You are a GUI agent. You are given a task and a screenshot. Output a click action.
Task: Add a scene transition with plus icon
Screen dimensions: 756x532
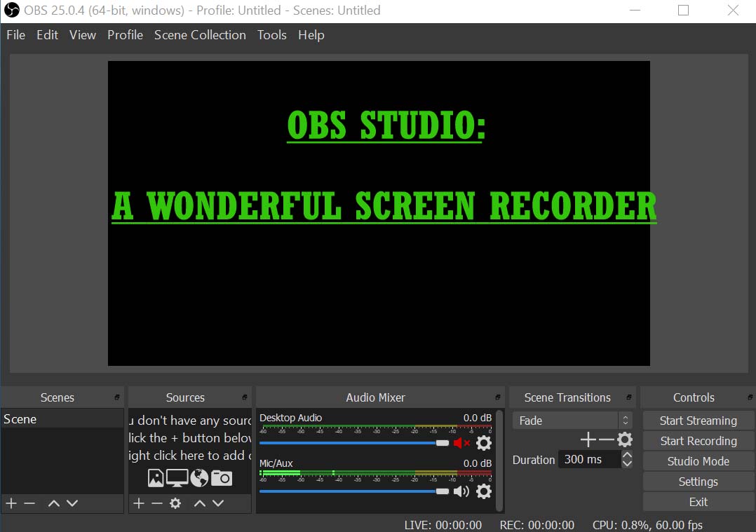pos(588,439)
